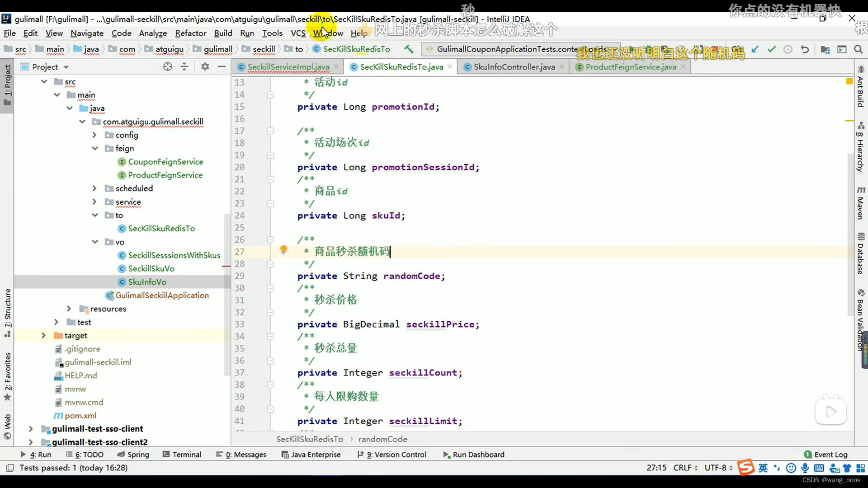Collapse the src folder in project tree

point(44,81)
